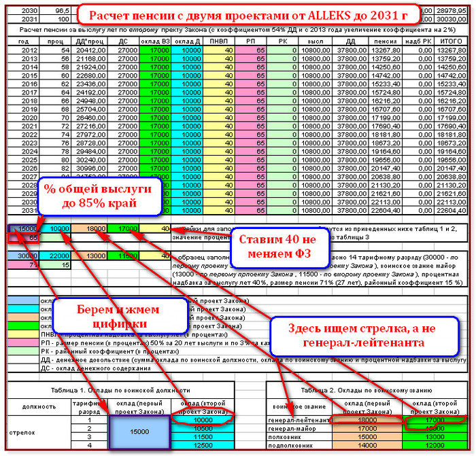Click the 'оклад Д' cyan header cell
The width and height of the screenshot is (476, 456).
187,41
